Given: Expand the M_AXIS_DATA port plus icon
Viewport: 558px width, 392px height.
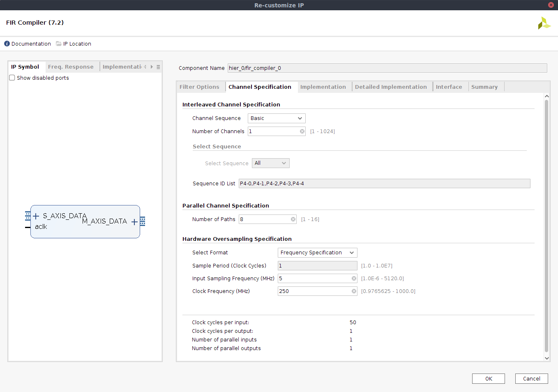Looking at the screenshot, I should 134,222.
